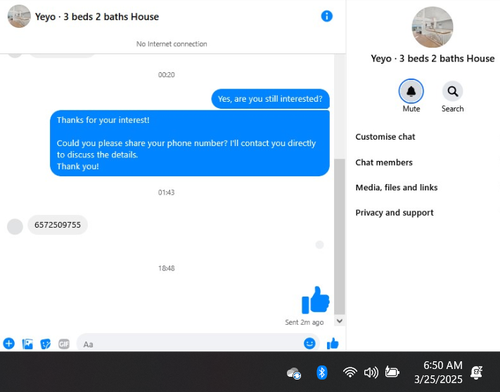This screenshot has height=392, width=500.
Task: Open Wi-Fi network settings in the taskbar
Action: [350, 372]
